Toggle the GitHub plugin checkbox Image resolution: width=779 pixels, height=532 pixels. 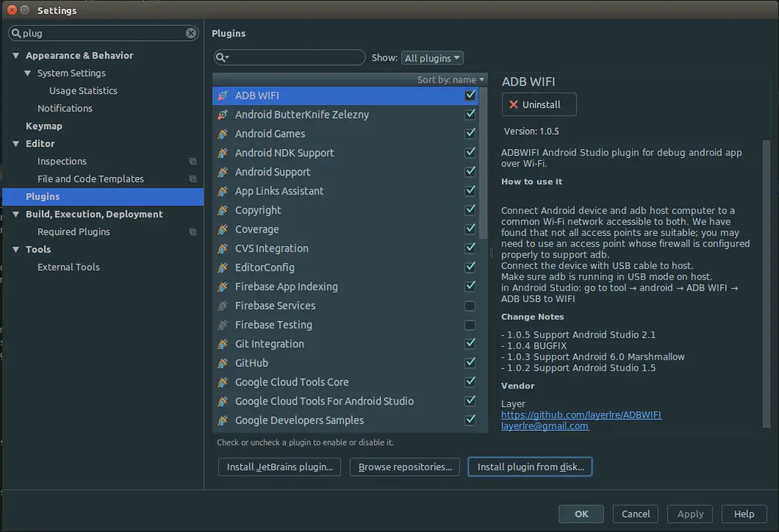(x=470, y=363)
